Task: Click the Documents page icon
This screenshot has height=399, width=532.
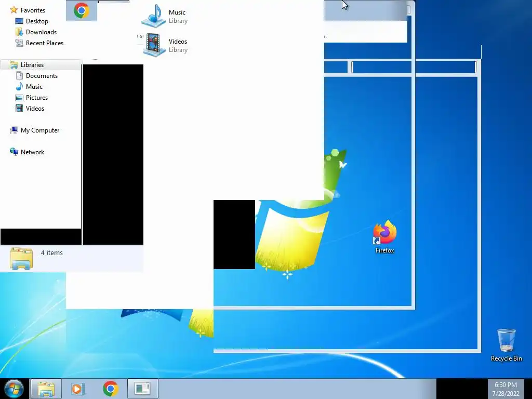Action: tap(19, 75)
